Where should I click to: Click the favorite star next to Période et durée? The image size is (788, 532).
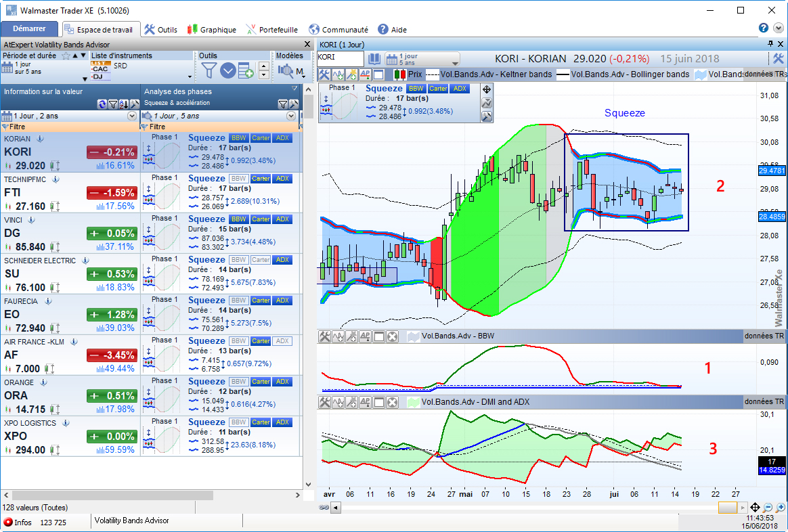point(66,56)
